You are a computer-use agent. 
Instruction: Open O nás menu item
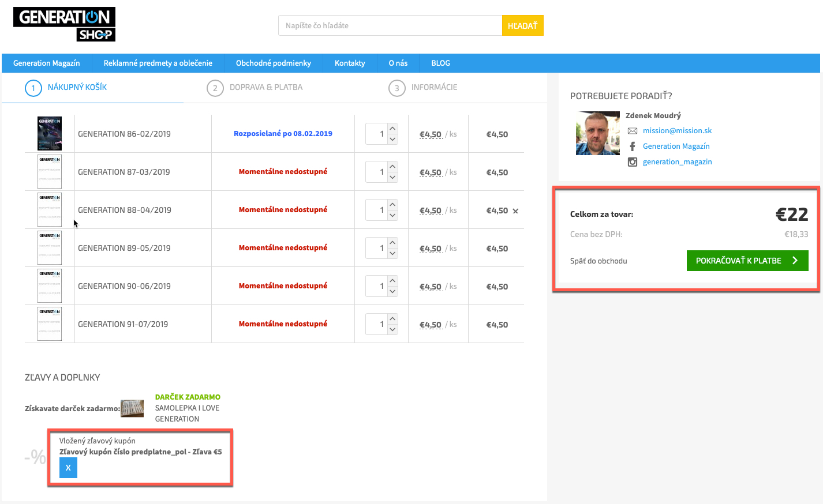coord(398,63)
